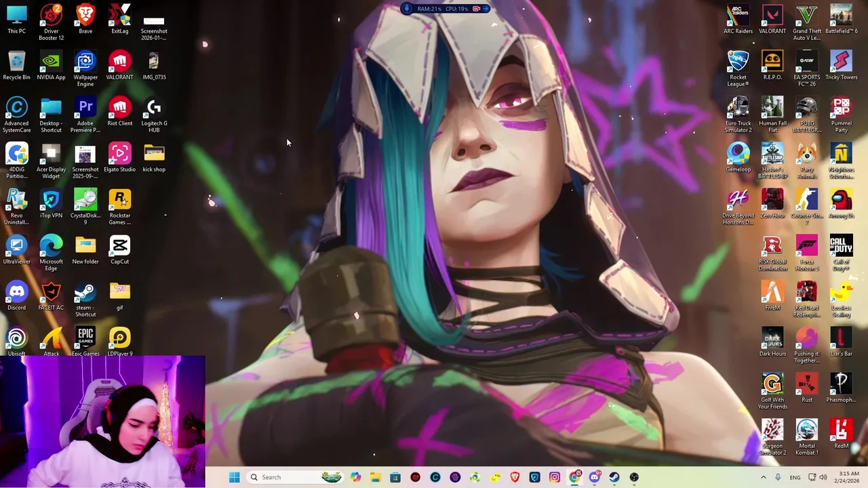868x488 pixels.
Task: Launch ARC Raiders from the desktop
Action: 738,20
